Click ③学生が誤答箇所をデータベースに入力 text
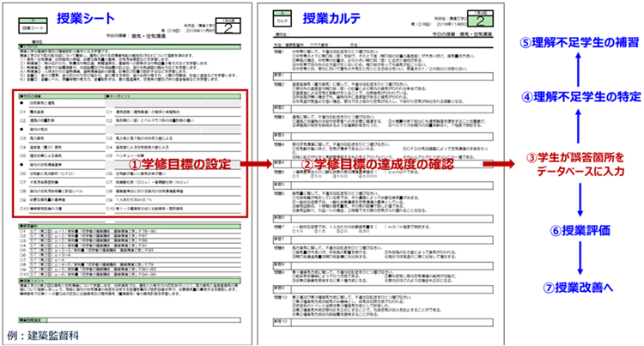The width and height of the screenshot is (644, 346). pos(580,164)
